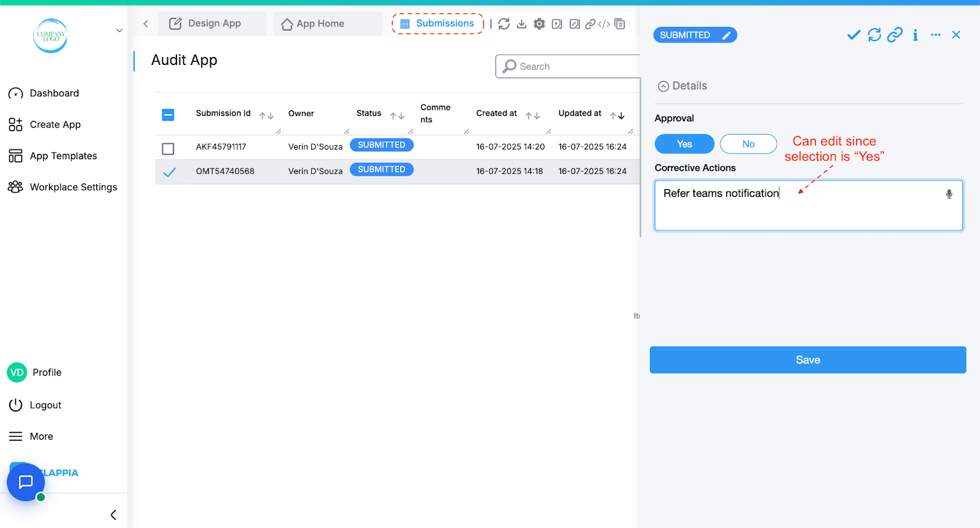Click the Dashboard label in the sidebar
The width and height of the screenshot is (980, 528).
coord(55,93)
